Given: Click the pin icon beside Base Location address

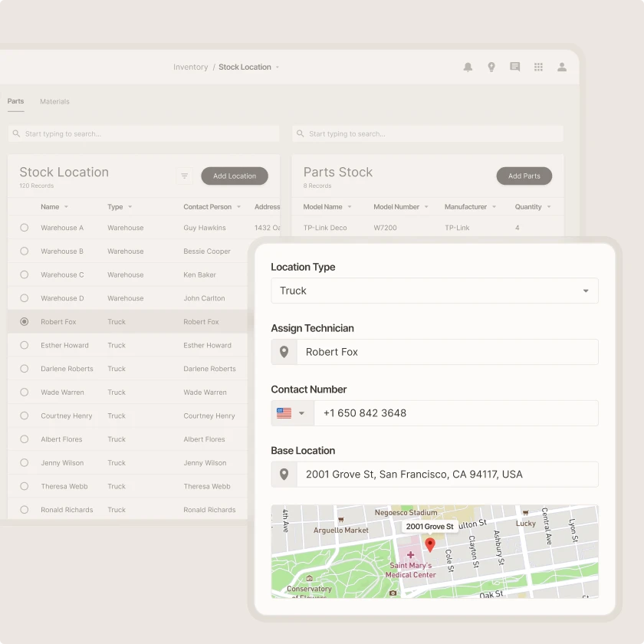Looking at the screenshot, I should (284, 475).
